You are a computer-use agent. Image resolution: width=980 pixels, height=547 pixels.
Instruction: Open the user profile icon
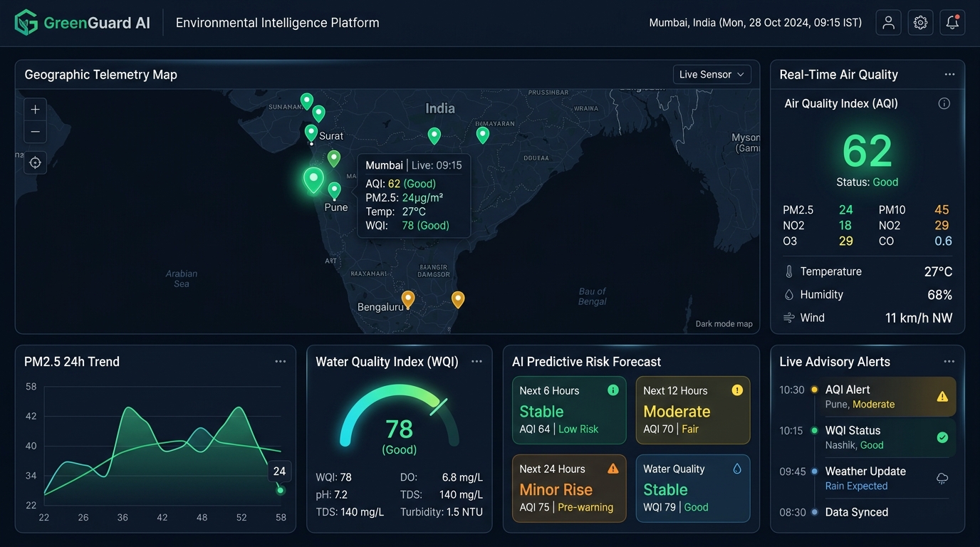coord(888,23)
